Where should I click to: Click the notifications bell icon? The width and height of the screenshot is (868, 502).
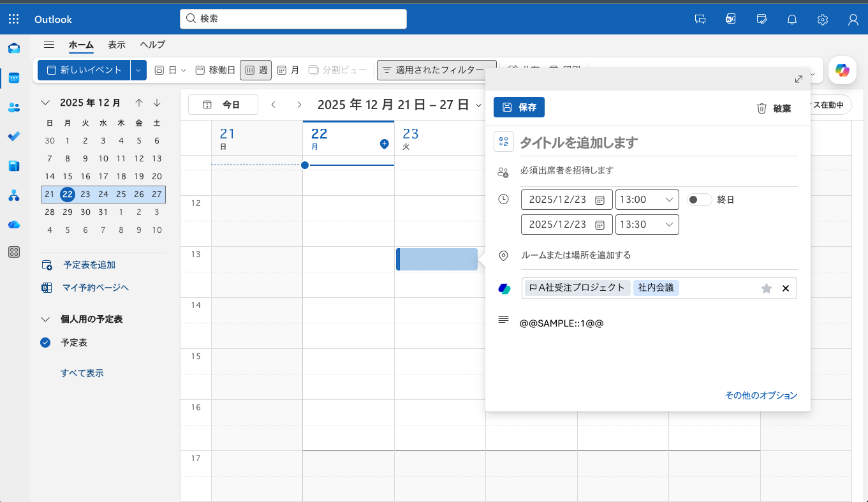[x=792, y=19]
